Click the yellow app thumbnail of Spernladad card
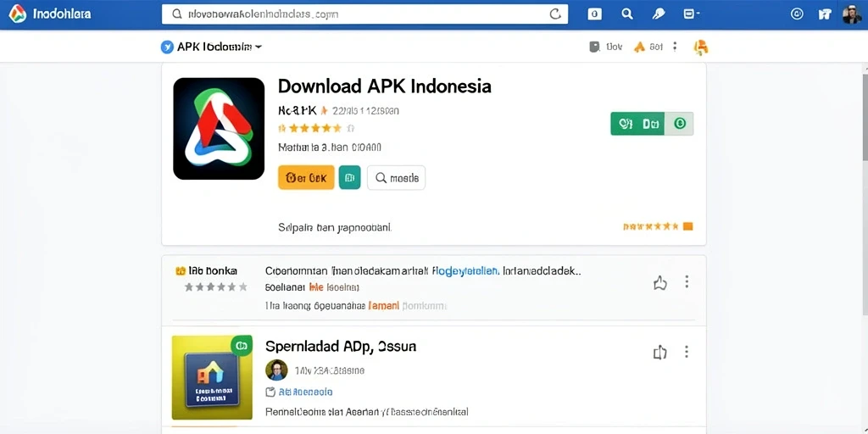Image resolution: width=868 pixels, height=434 pixels. pos(212,377)
